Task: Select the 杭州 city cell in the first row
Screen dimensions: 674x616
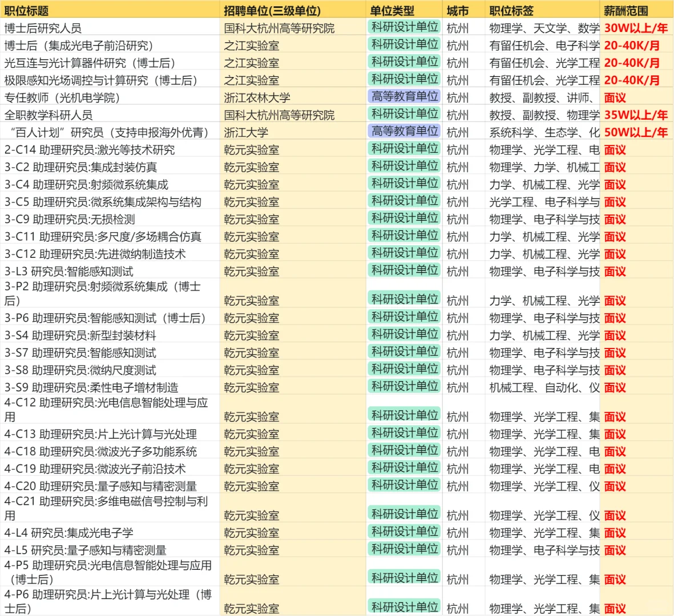Action: point(455,26)
